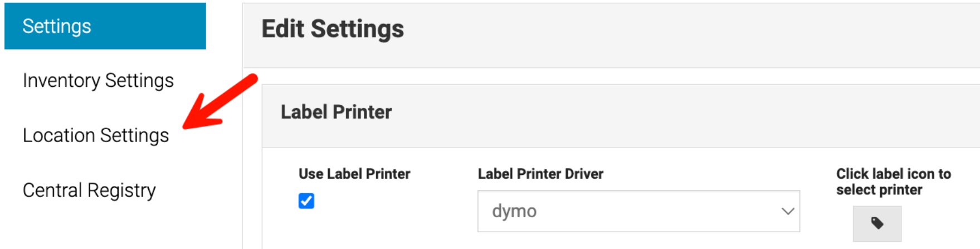
Task: Click the Use Label Printer label text
Action: (x=354, y=174)
